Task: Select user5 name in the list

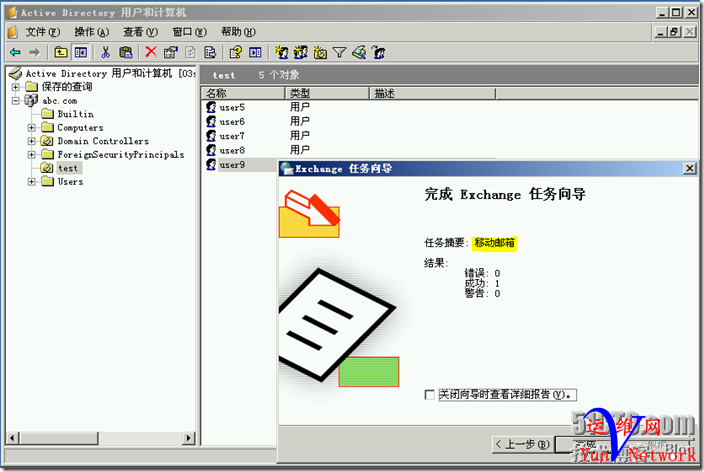Action: tap(232, 107)
